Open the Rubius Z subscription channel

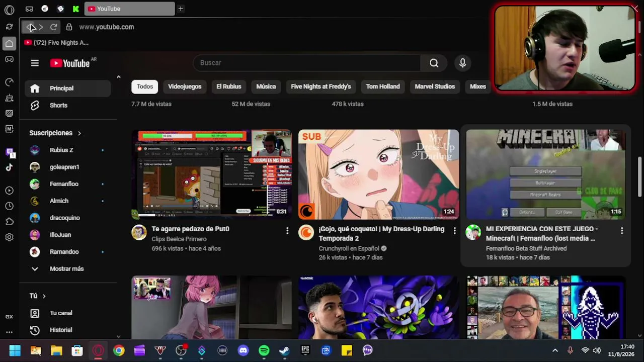click(x=67, y=150)
